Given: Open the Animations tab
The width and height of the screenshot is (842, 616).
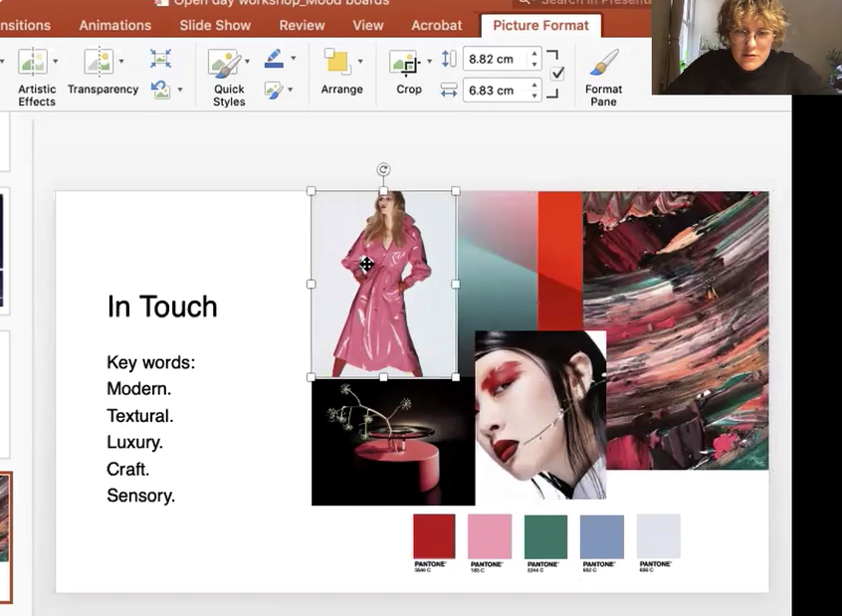Looking at the screenshot, I should click(x=114, y=25).
